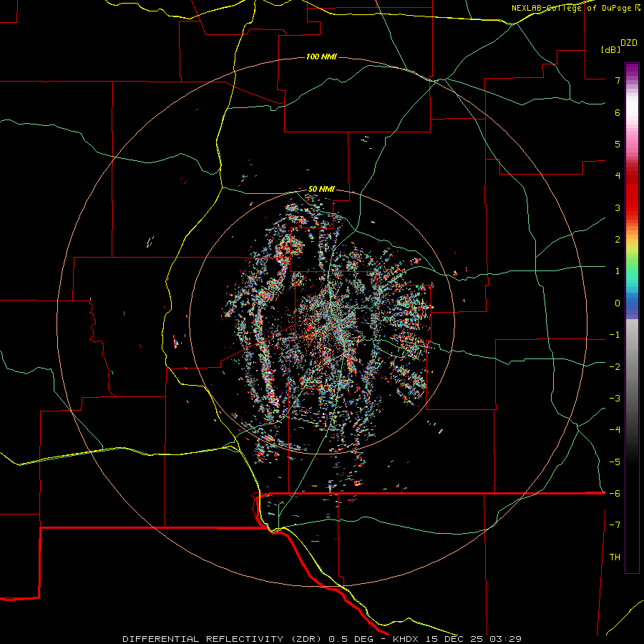Click the 1 value on color scale
Image resolution: width=644 pixels, height=644 pixels.
[x=618, y=271]
